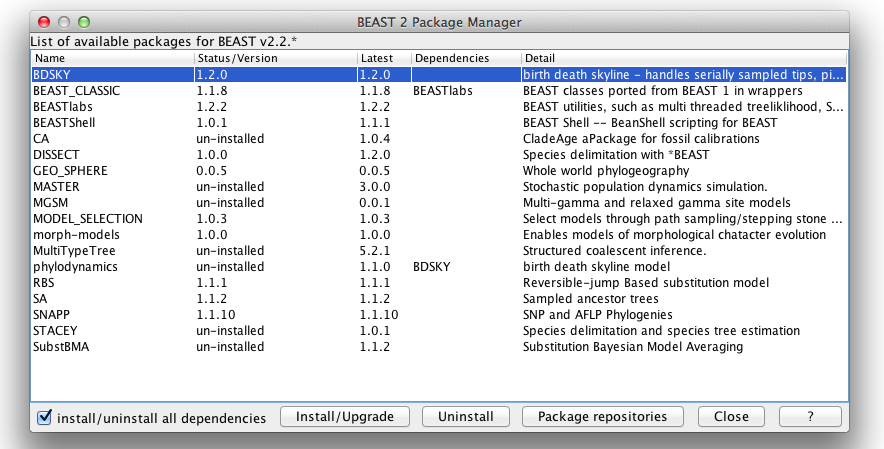Click 'Stochastic population dynamics simulation.' detail
This screenshot has height=449, width=884.
[645, 187]
